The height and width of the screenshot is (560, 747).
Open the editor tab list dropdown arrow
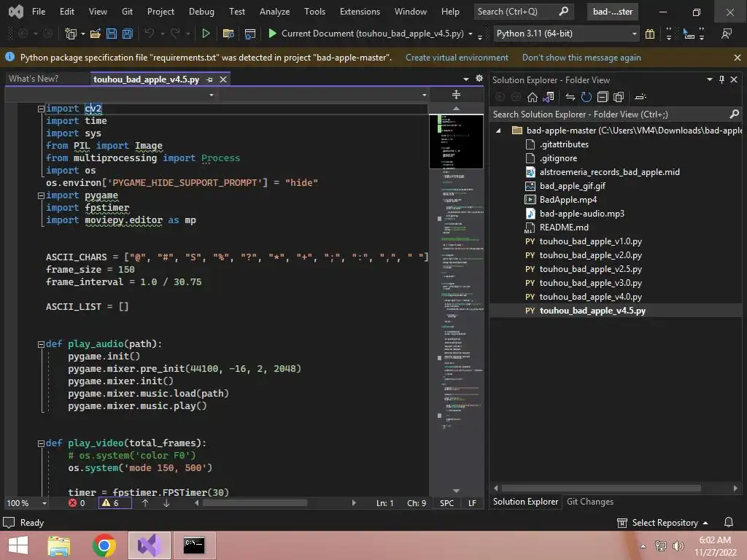click(x=465, y=79)
